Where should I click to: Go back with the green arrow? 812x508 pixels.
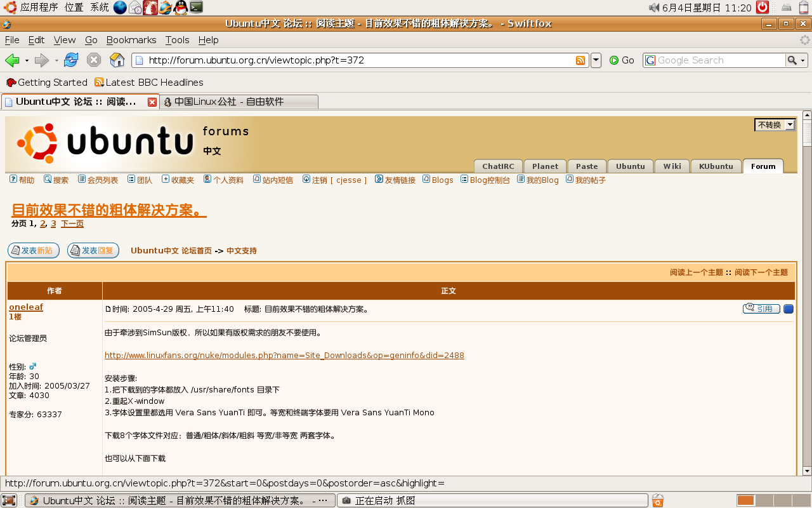pos(12,60)
